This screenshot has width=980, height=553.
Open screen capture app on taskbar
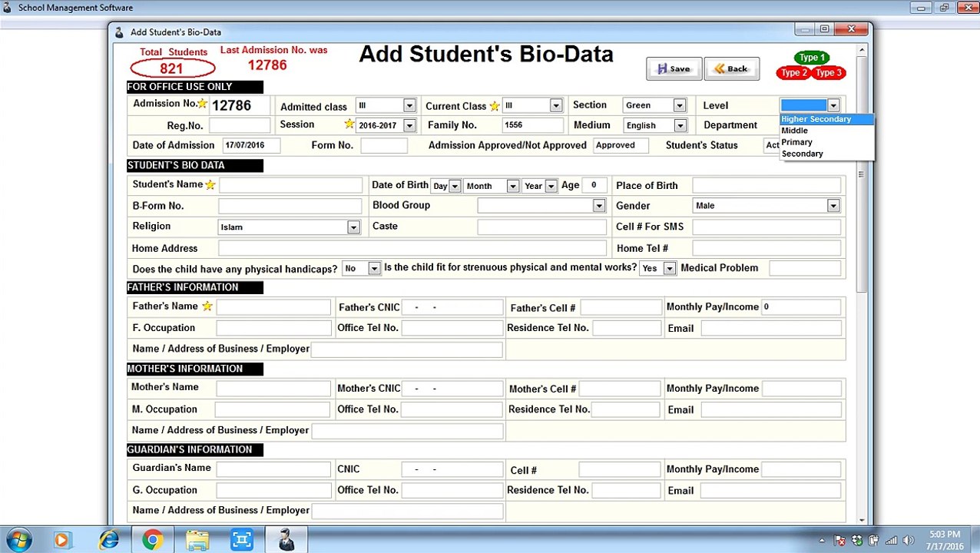pos(242,540)
